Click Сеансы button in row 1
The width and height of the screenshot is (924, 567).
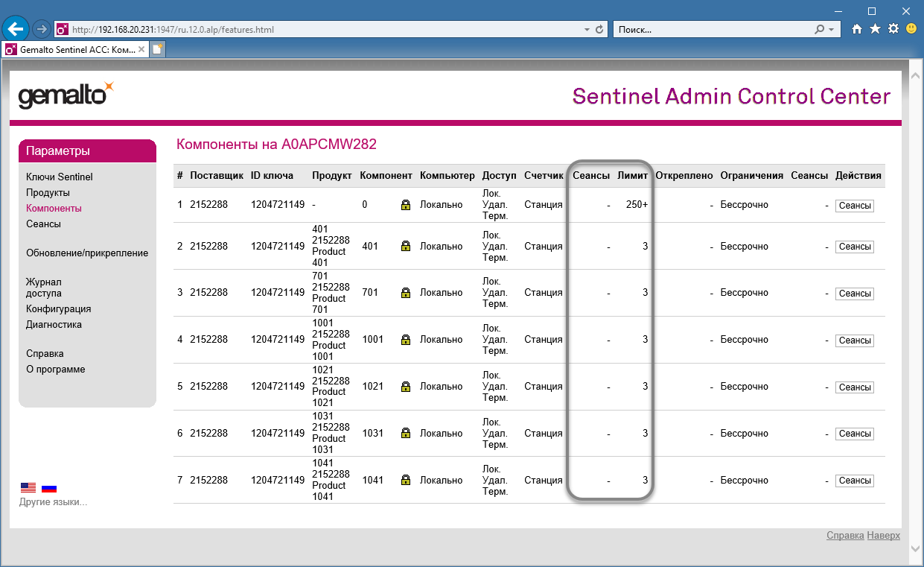tap(854, 206)
